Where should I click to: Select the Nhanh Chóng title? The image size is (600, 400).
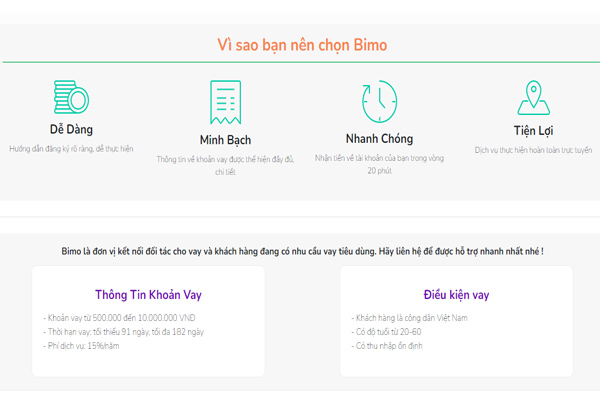coord(379,139)
